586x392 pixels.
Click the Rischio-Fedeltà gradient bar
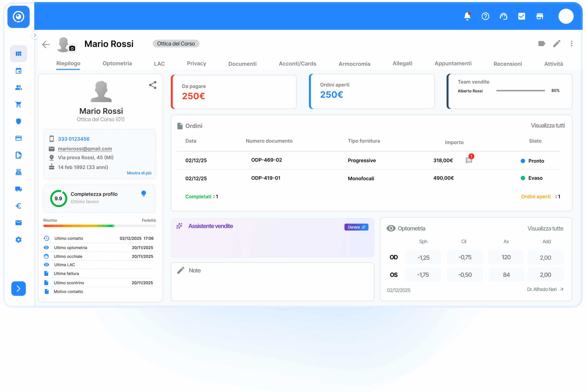[x=99, y=226]
